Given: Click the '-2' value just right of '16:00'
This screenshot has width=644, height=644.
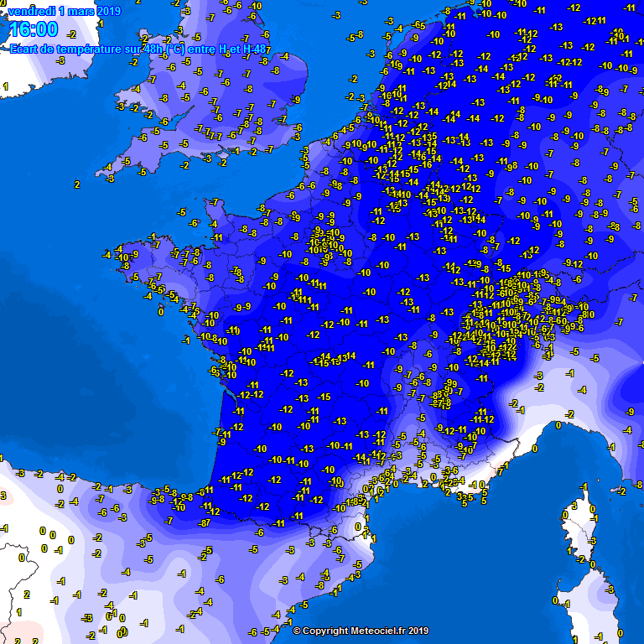Looking at the screenshot, I should (72, 34).
